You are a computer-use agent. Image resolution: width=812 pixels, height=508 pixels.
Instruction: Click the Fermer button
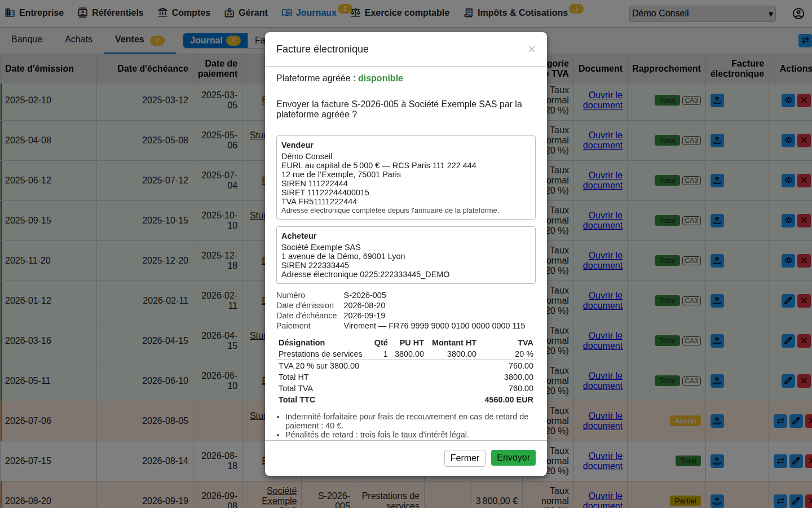tap(465, 458)
